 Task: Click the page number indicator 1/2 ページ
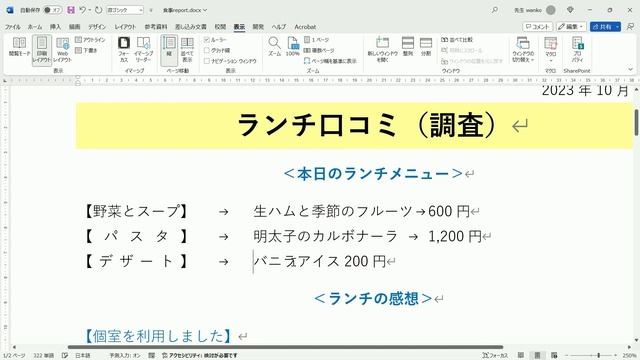(14, 356)
